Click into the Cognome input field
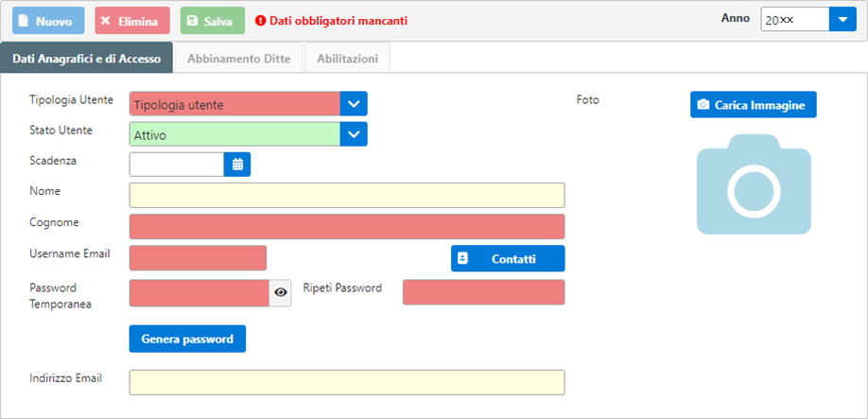Viewport: 868px width, 419px height. (x=347, y=226)
